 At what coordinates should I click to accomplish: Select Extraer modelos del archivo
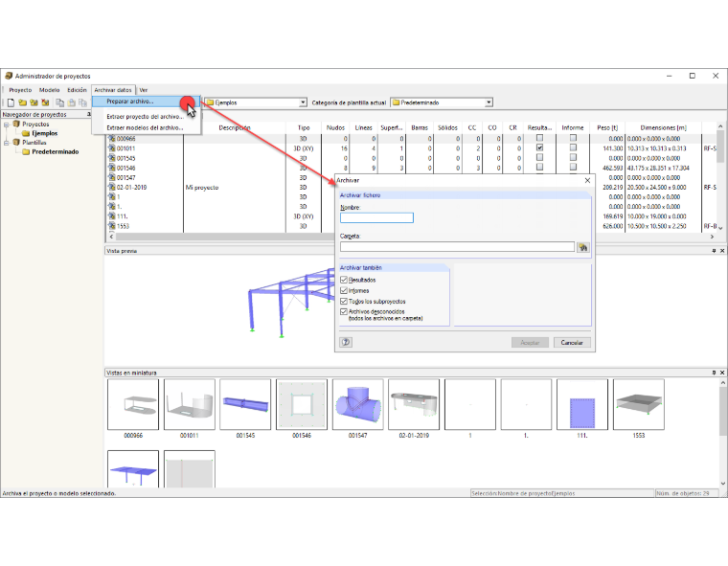(x=147, y=127)
